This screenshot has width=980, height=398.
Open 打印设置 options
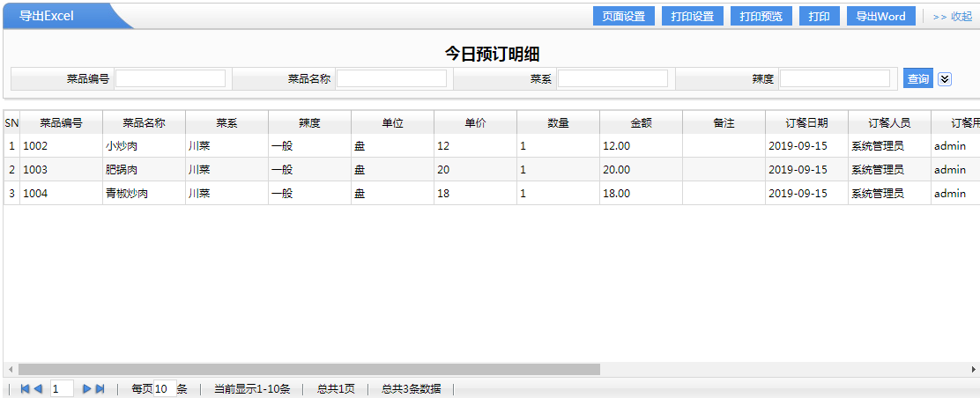click(692, 17)
